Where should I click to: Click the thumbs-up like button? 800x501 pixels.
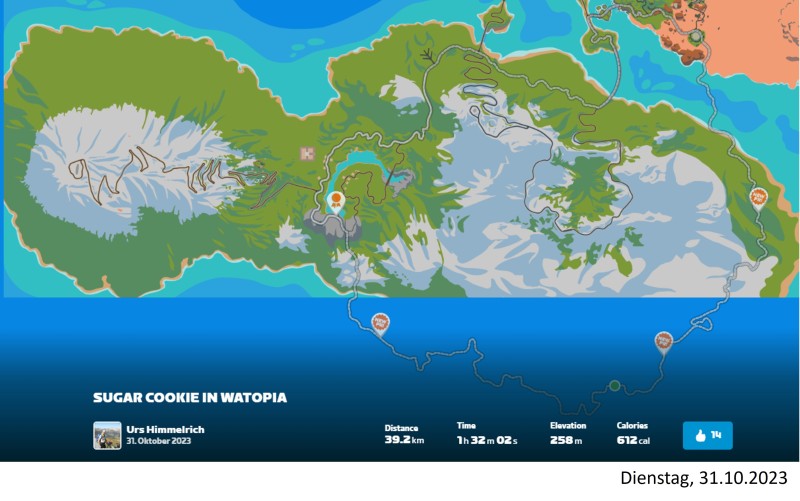click(707, 435)
